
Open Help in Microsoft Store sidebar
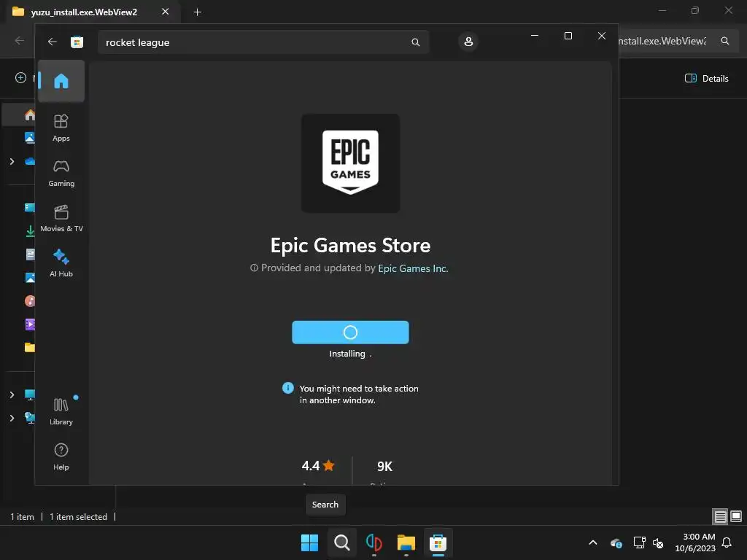[61, 456]
